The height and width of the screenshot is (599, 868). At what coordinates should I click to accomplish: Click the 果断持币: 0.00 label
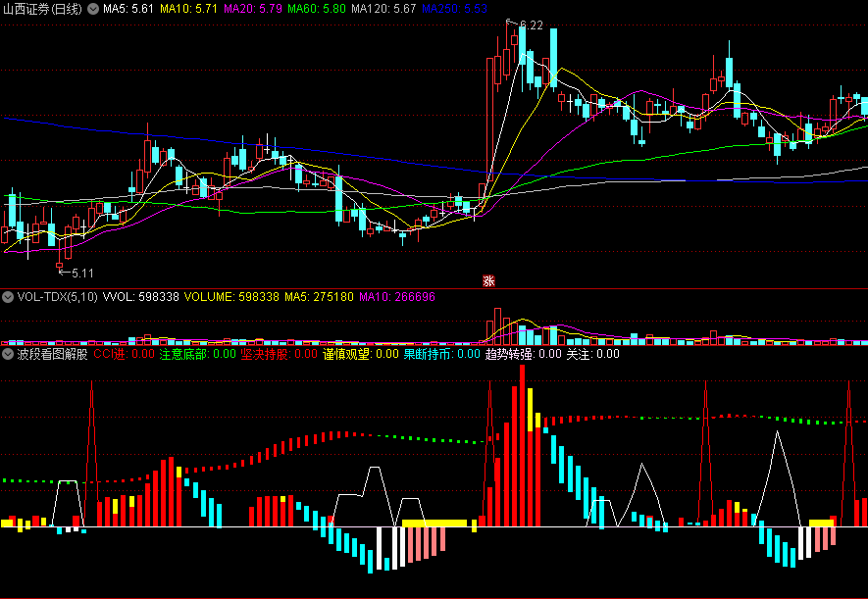[x=441, y=354]
